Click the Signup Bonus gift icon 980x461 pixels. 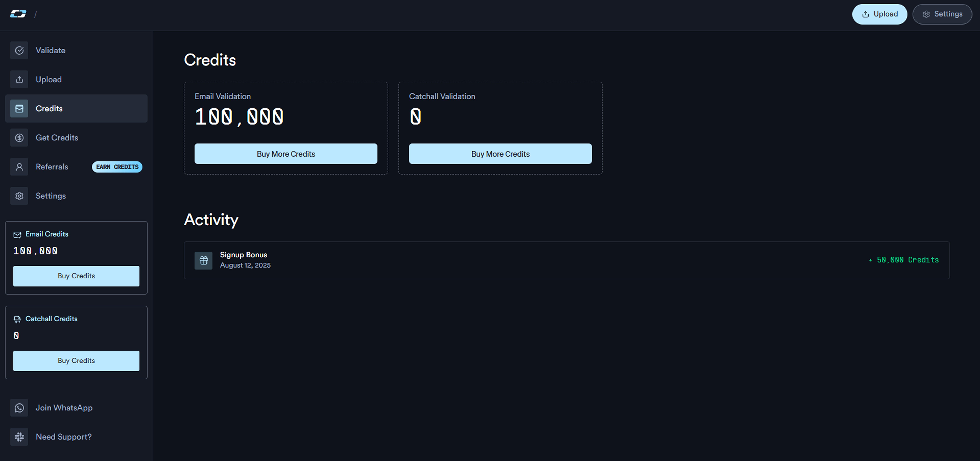pos(204,261)
